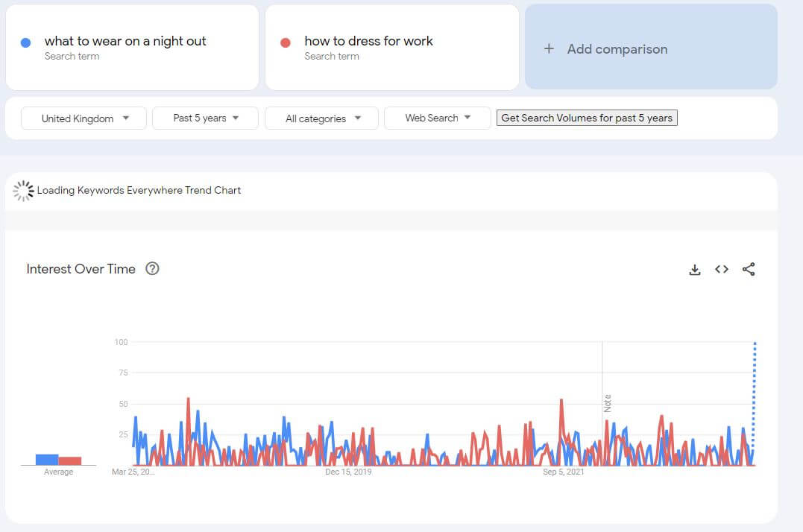Click the blue Average bar
803x532 pixels.
point(47,460)
